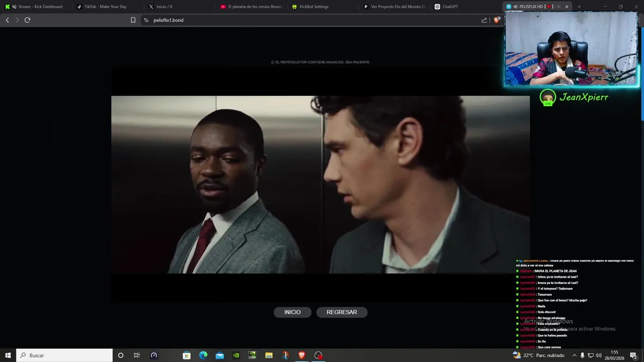The width and height of the screenshot is (644, 362).
Task: Open the red recording app taskbar icon
Action: [x=318, y=355]
